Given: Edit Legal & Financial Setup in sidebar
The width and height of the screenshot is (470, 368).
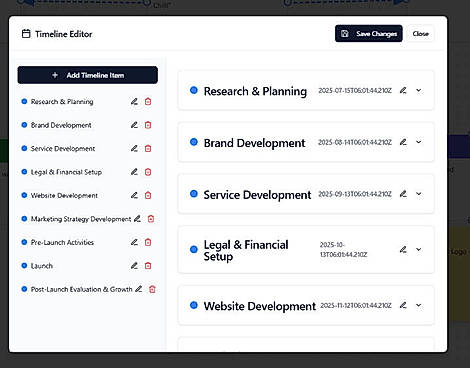Looking at the screenshot, I should pyautogui.click(x=134, y=172).
